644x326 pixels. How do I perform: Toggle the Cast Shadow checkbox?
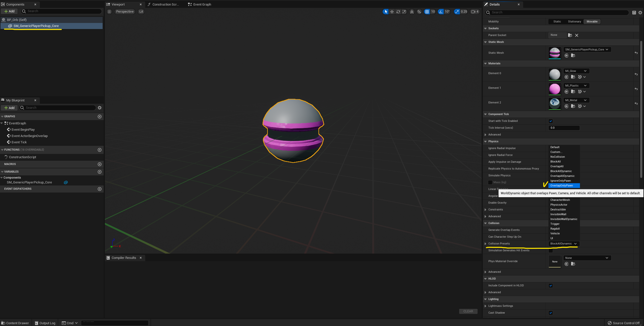pyautogui.click(x=551, y=313)
